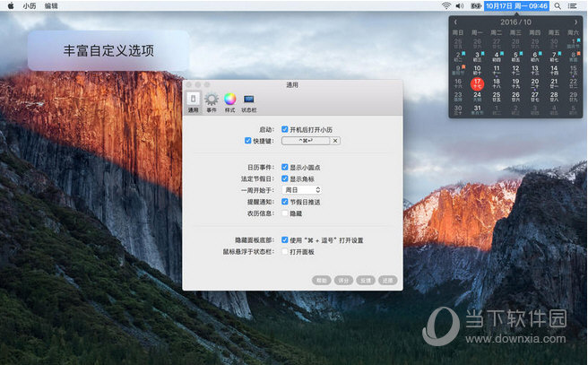Select October 28 in the calendar
This screenshot has height=365, width=588.
point(554,97)
